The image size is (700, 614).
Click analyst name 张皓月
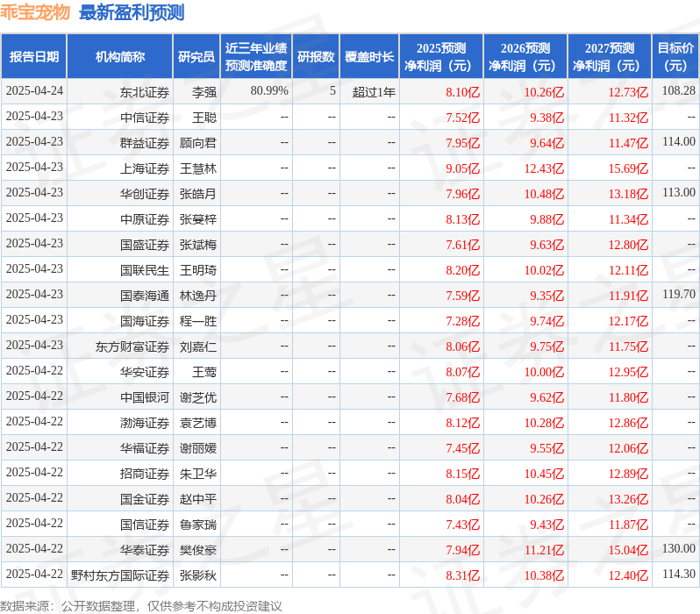click(x=198, y=194)
